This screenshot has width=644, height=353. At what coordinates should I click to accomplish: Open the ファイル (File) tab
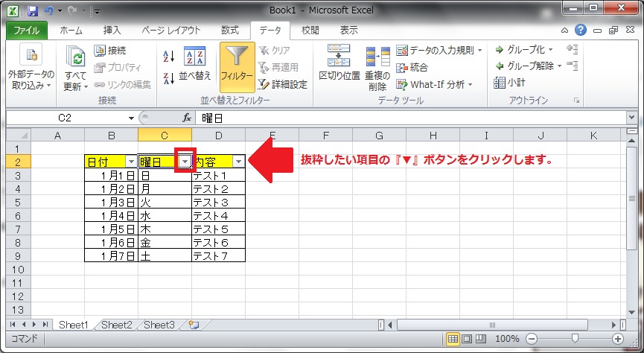pyautogui.click(x=27, y=31)
